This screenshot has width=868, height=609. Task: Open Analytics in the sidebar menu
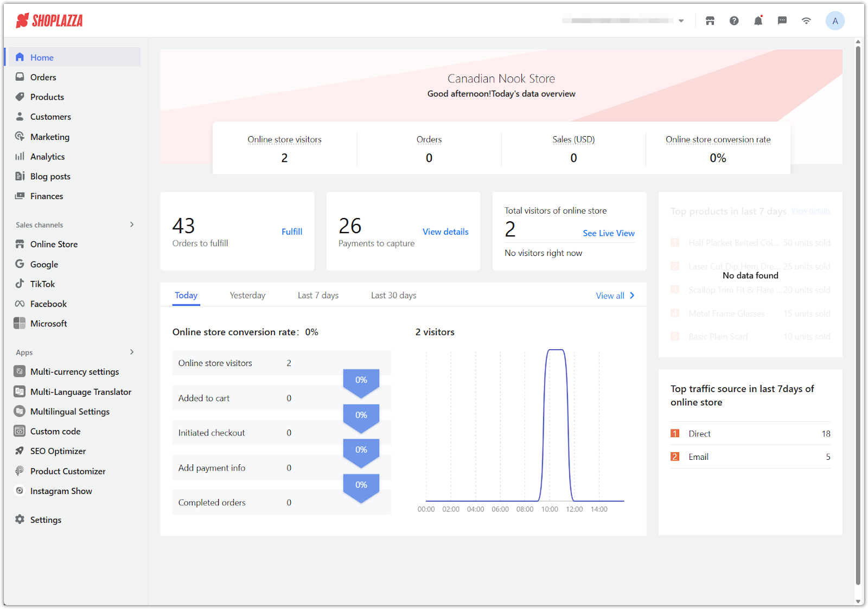pos(74,156)
